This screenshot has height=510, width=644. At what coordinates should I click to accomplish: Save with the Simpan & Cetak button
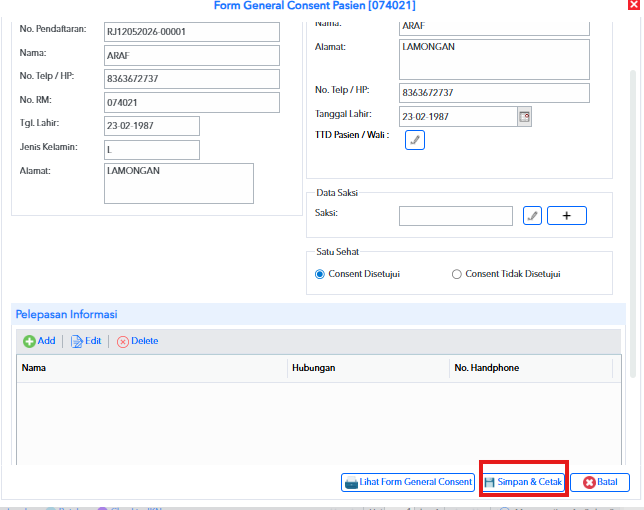pyautogui.click(x=523, y=482)
